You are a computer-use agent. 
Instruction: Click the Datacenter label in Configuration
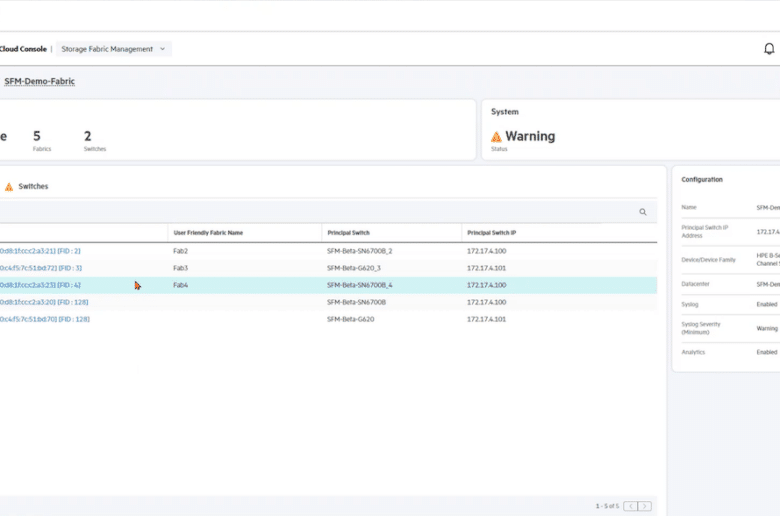[x=695, y=284]
